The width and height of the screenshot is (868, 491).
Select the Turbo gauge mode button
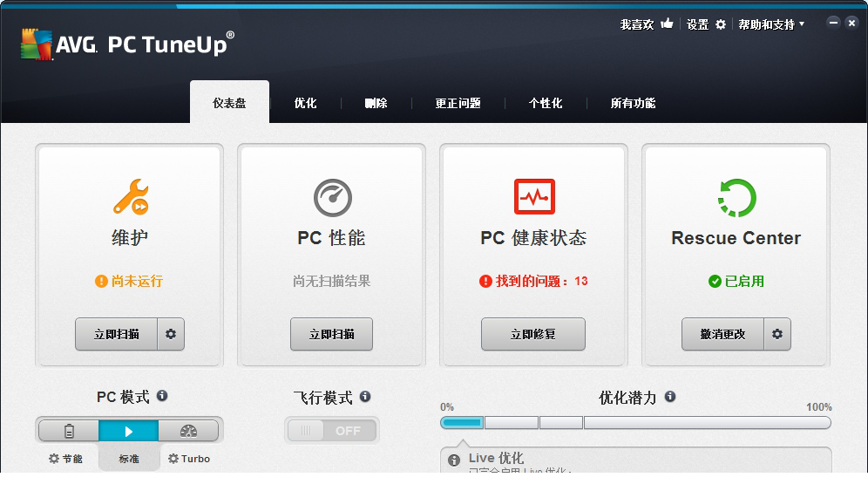point(189,431)
